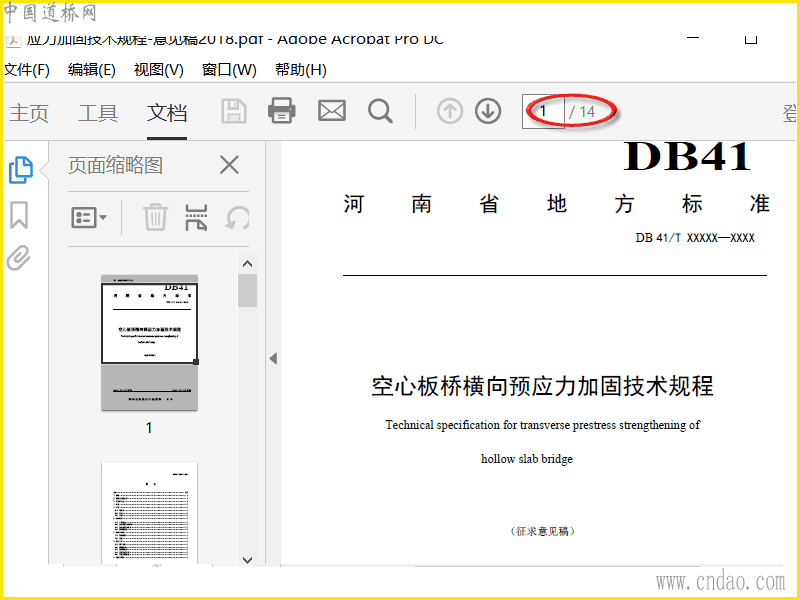
Task: Collapse the navigation pane with left arrow
Action: (x=273, y=359)
